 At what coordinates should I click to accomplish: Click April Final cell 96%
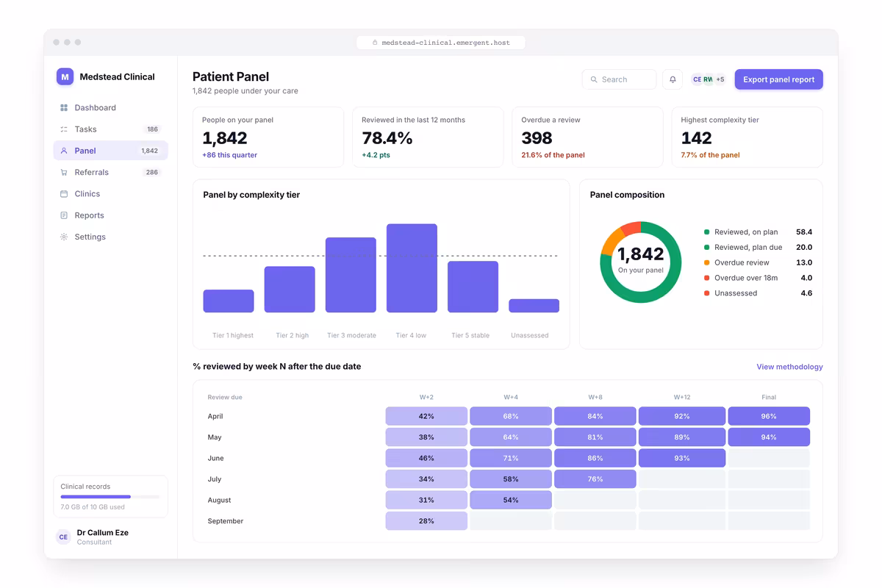769,416
